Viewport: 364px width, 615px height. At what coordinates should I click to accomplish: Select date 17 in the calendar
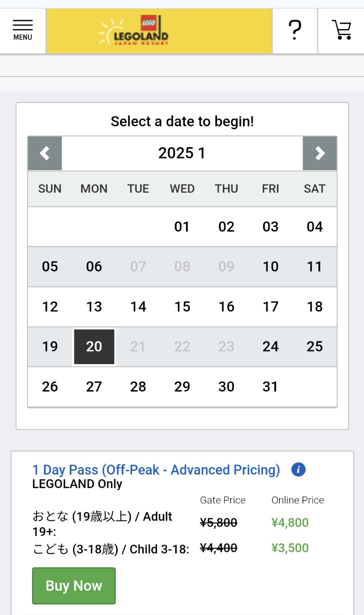pos(270,307)
